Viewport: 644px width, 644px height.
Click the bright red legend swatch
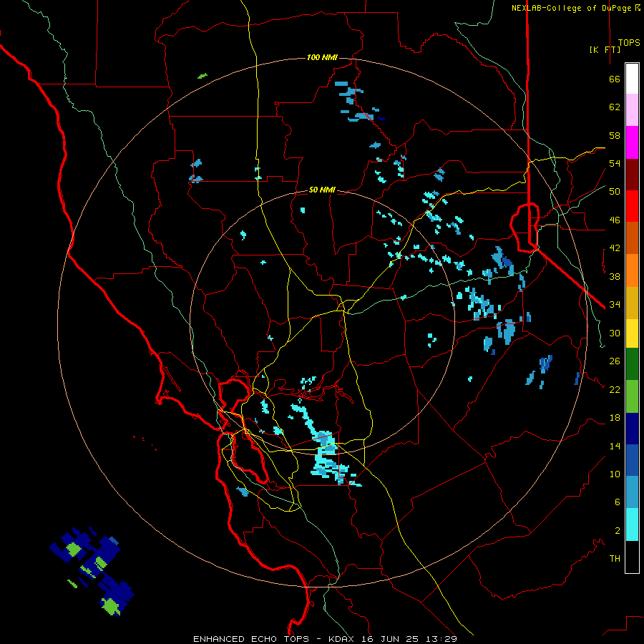pos(632,206)
